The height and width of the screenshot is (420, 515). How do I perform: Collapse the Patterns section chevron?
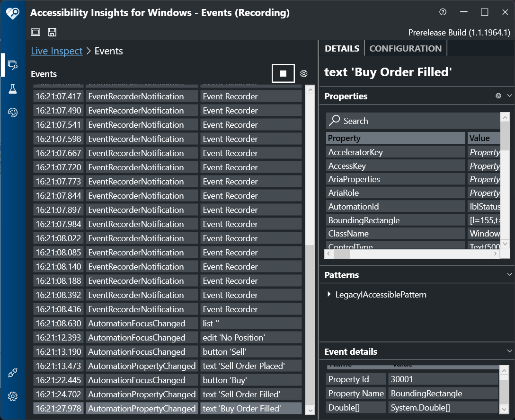pos(509,274)
